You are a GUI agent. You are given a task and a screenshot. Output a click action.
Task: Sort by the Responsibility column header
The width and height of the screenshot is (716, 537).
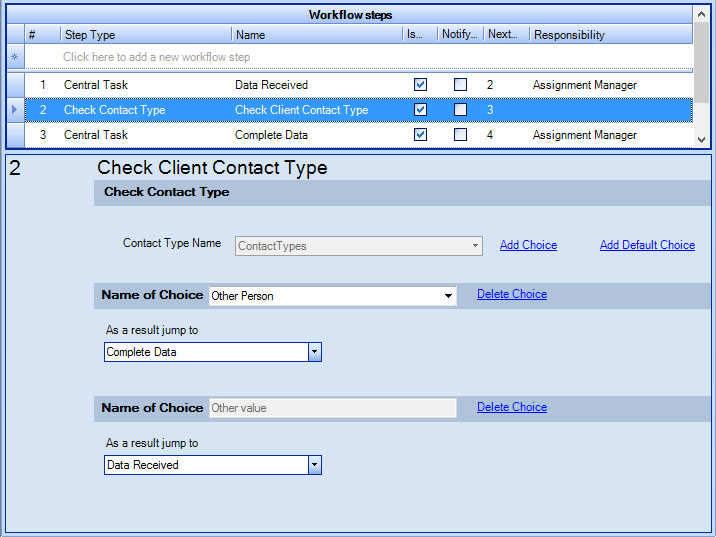(x=611, y=35)
